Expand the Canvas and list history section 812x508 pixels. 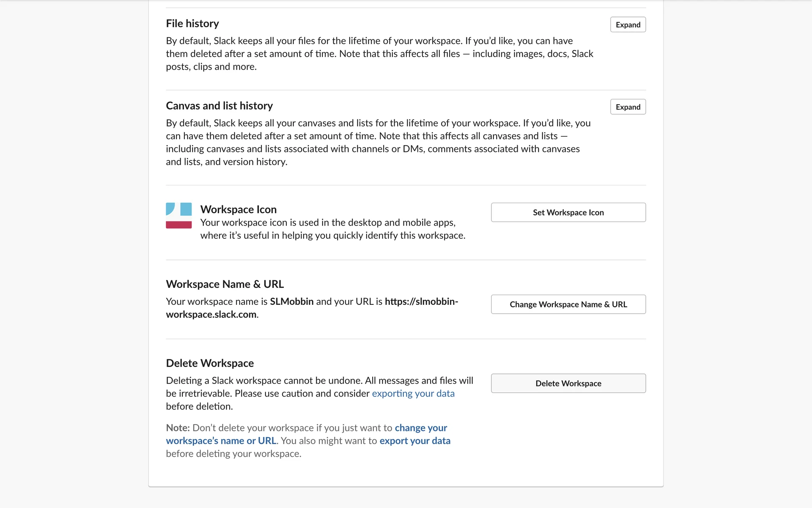click(628, 107)
